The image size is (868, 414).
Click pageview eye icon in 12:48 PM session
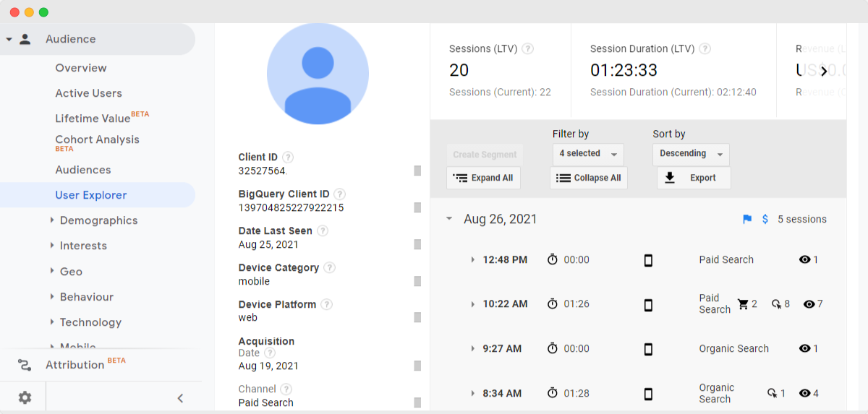tap(804, 259)
